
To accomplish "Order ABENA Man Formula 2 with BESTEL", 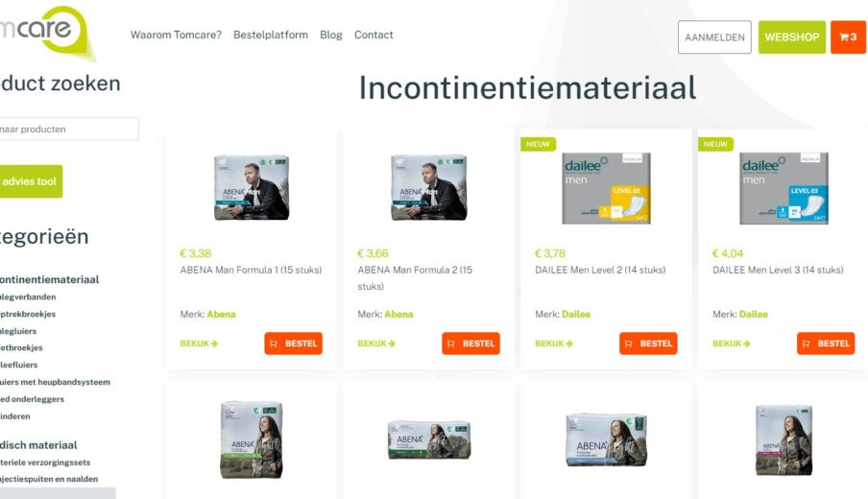I will (x=470, y=344).
